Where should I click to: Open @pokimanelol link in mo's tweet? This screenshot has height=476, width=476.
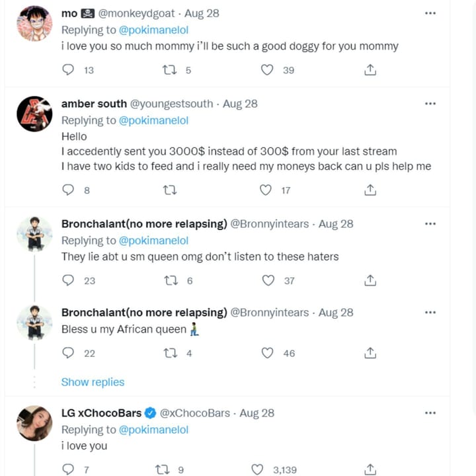coord(153,30)
